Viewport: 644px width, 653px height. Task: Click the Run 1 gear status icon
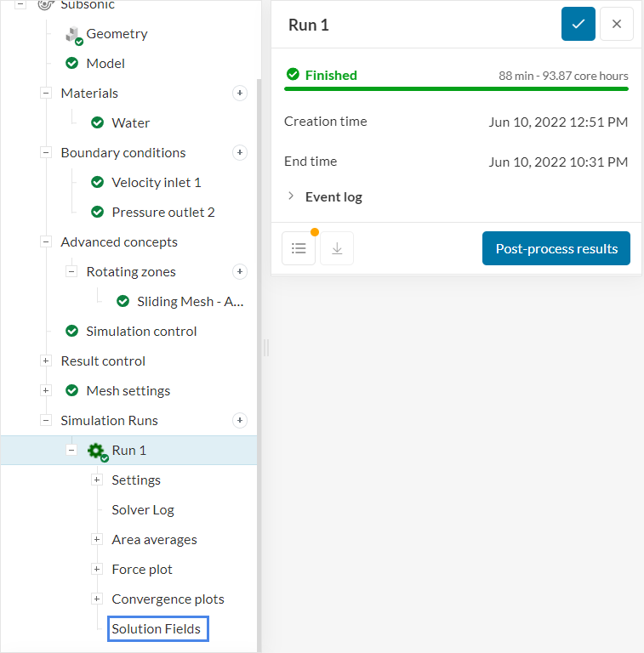click(98, 451)
